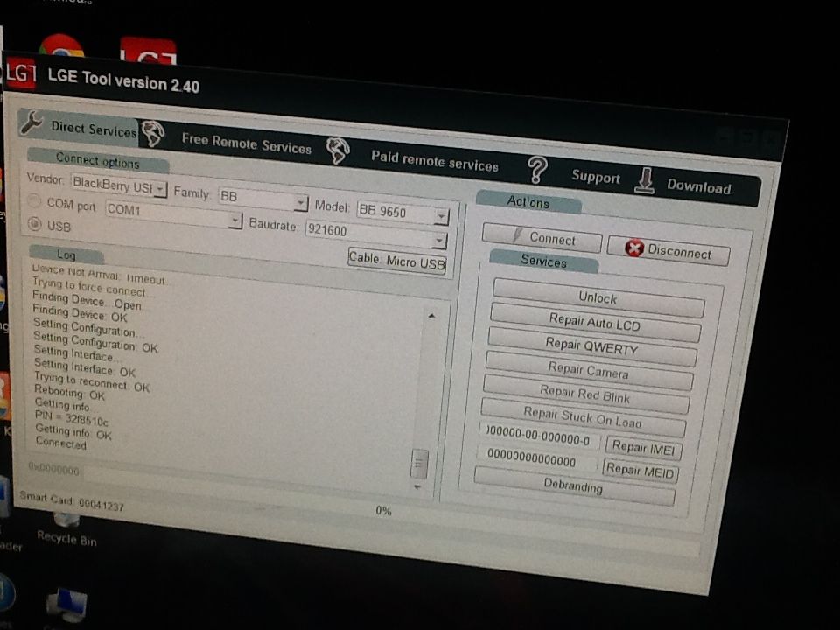Click the Connect options section header
Image resolution: width=840 pixels, height=630 pixels.
[97, 160]
